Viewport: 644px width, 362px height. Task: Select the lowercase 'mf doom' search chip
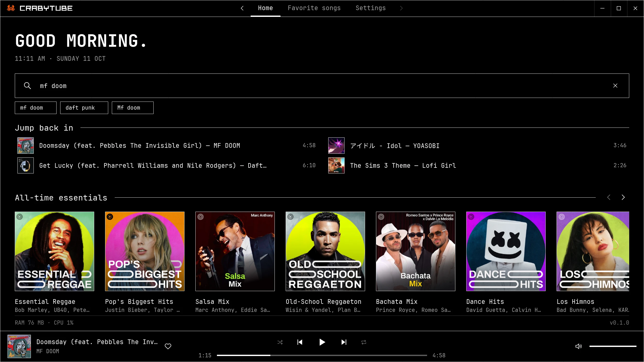click(36, 108)
